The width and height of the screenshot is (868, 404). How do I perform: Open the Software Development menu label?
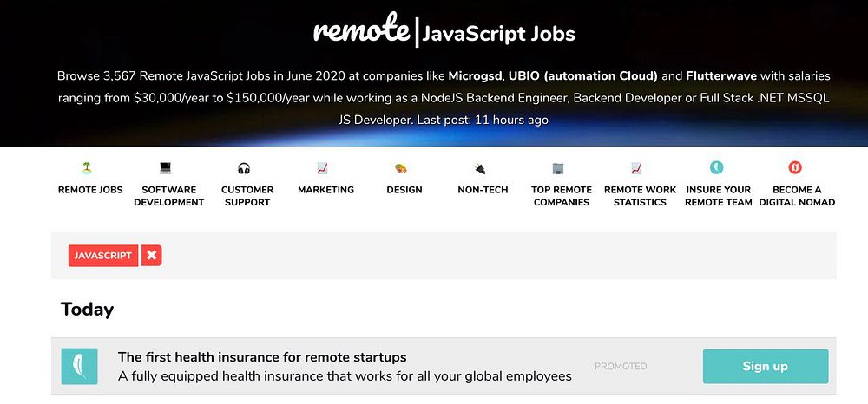click(x=168, y=196)
